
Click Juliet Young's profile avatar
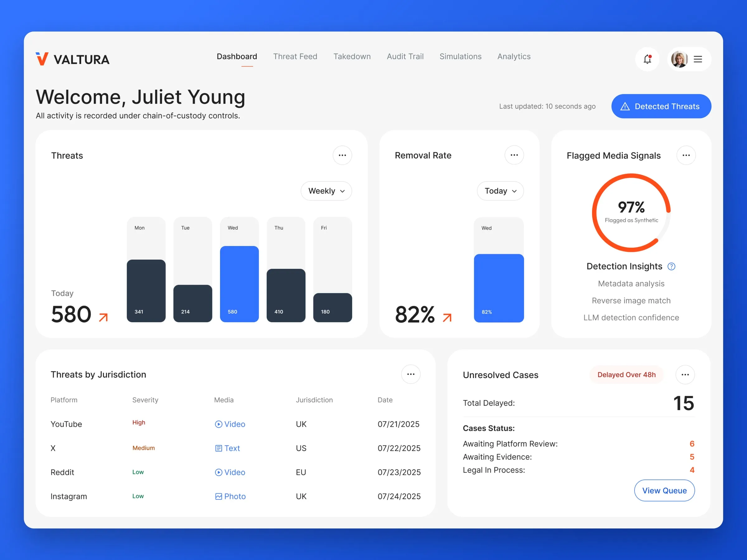[679, 59]
